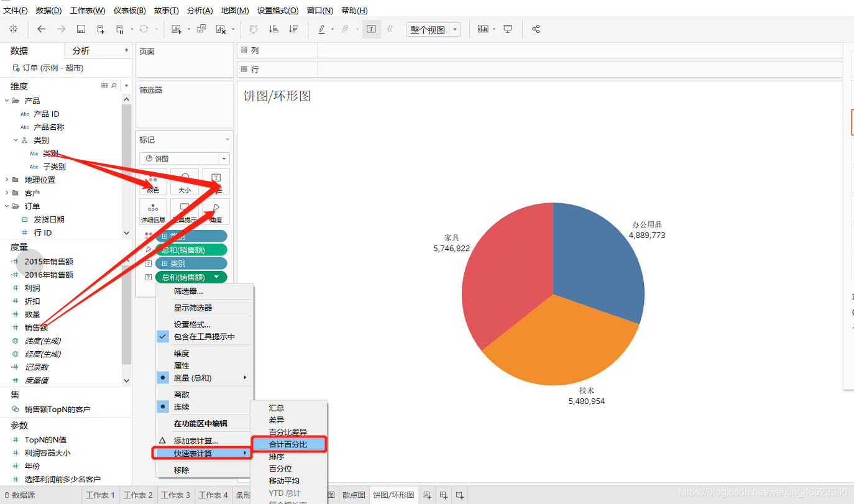Screen dimensions: 854x504
Task: Click the Label button in the Marks card
Action: (x=216, y=181)
